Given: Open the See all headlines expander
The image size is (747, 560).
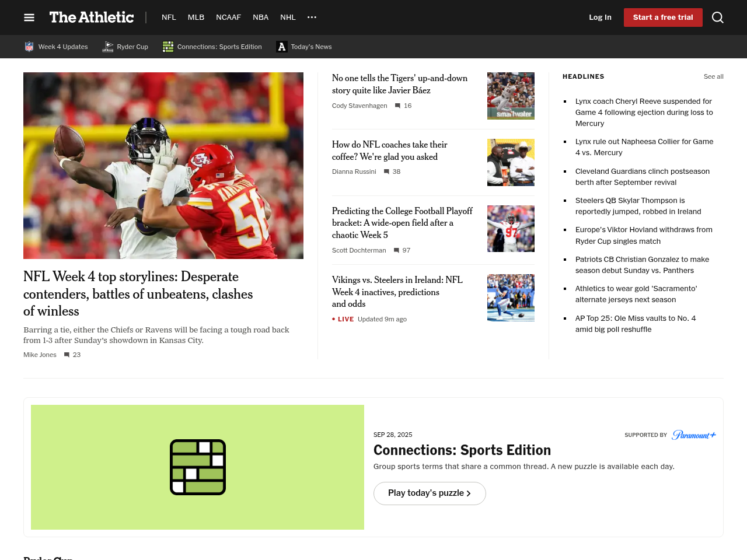Looking at the screenshot, I should (x=713, y=76).
